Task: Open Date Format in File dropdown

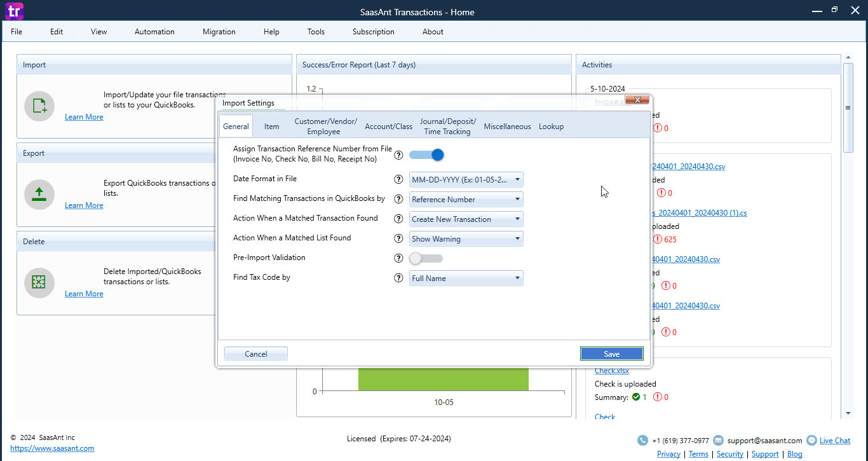Action: (466, 179)
